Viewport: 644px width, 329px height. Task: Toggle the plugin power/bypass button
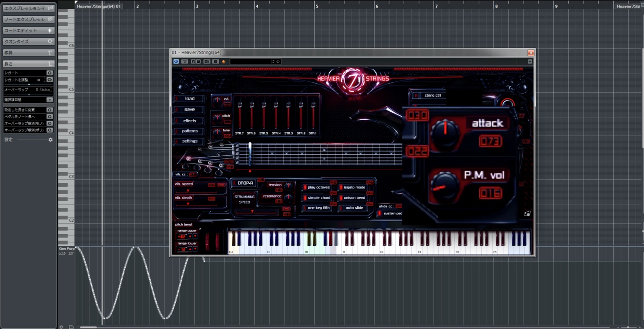(176, 61)
